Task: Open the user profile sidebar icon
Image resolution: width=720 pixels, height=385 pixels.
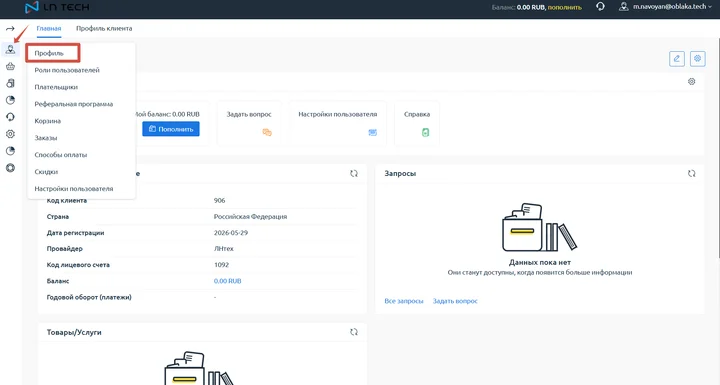Action: click(10, 49)
